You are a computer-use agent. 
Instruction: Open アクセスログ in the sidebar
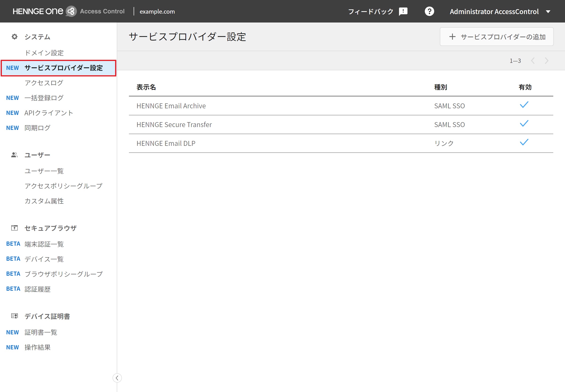44,83
